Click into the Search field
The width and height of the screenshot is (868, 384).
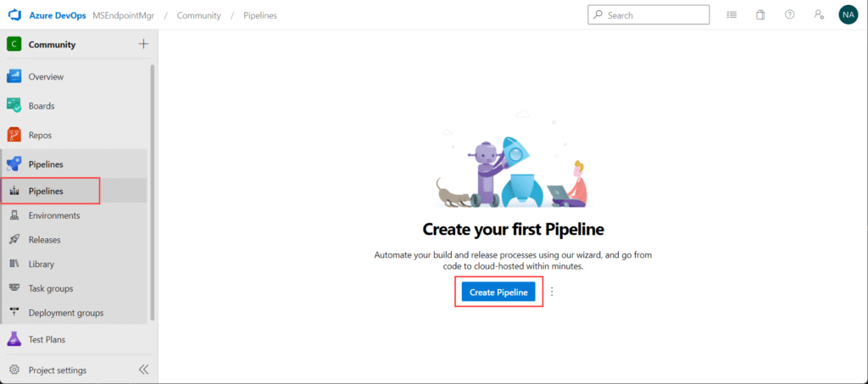[648, 15]
